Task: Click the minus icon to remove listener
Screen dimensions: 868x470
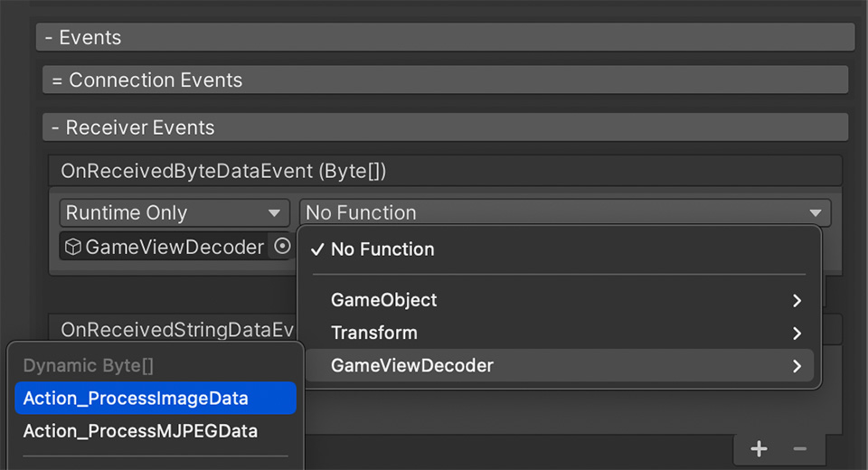Action: pos(799,449)
